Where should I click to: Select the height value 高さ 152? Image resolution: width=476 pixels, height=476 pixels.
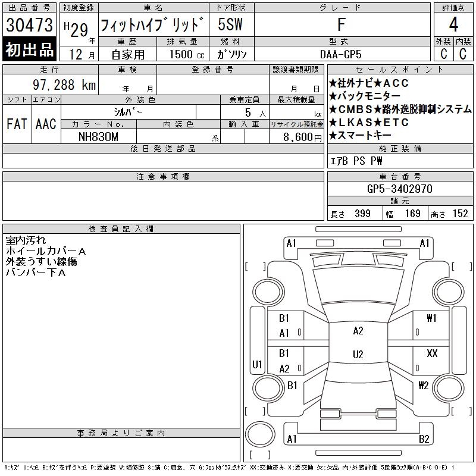(x=450, y=214)
